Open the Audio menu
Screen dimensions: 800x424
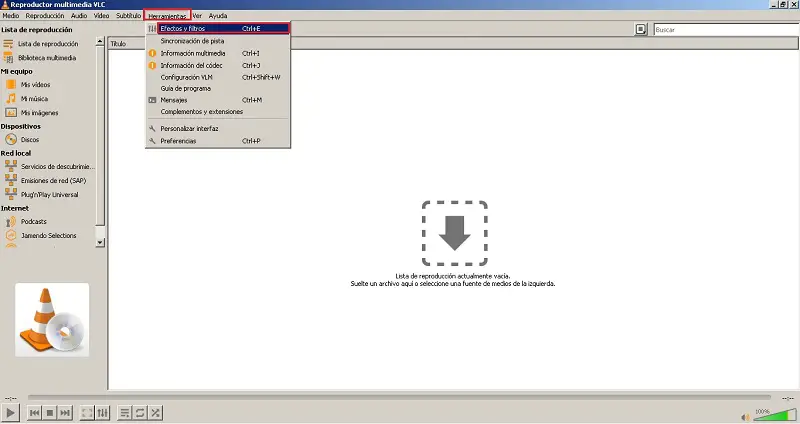click(x=79, y=16)
